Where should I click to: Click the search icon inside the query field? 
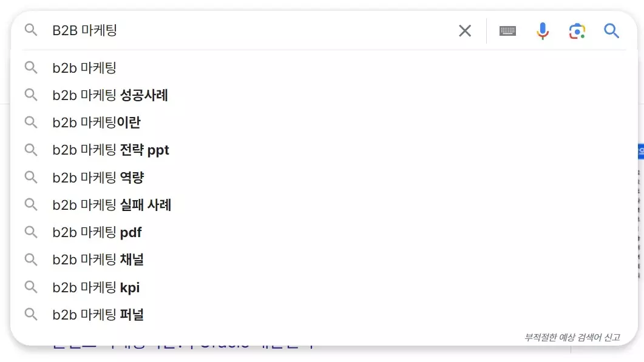tap(31, 30)
